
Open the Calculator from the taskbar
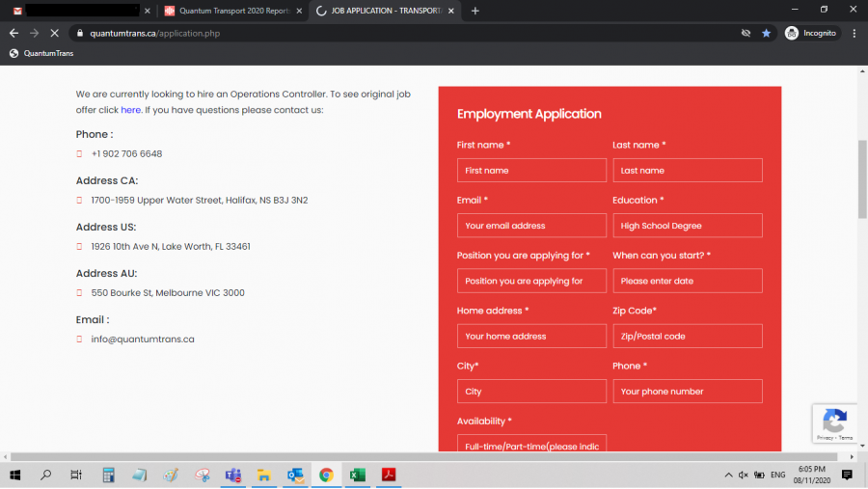pos(108,475)
